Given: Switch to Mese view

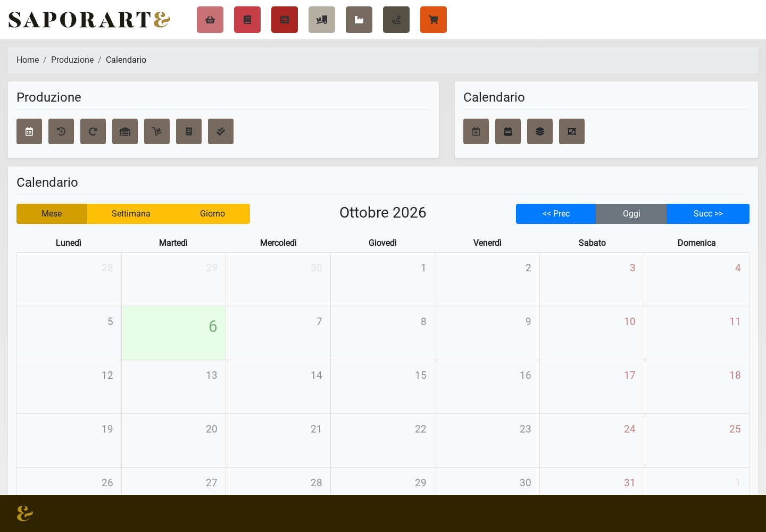Looking at the screenshot, I should 52,214.
